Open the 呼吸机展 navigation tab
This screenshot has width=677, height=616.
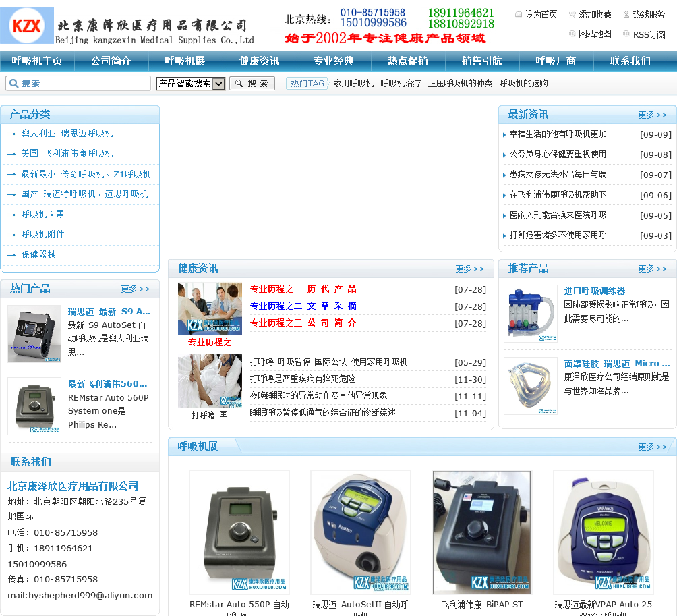click(x=185, y=61)
